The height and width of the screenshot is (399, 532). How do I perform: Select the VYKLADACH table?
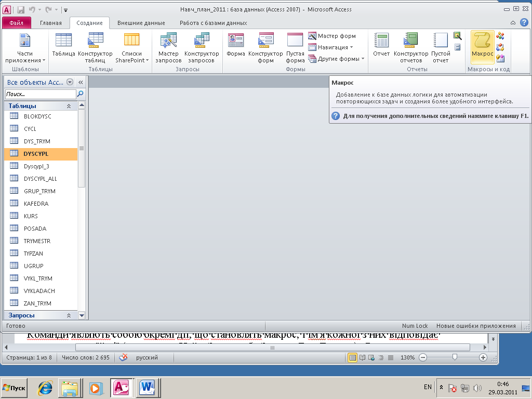(x=41, y=291)
